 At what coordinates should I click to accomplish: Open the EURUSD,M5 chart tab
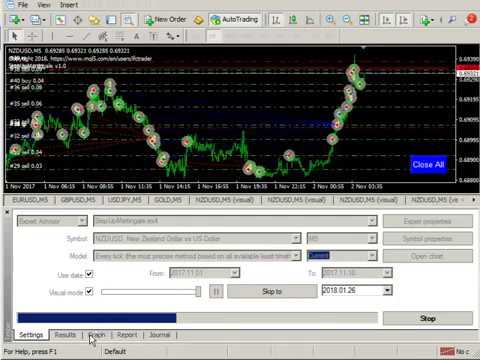tap(30, 200)
